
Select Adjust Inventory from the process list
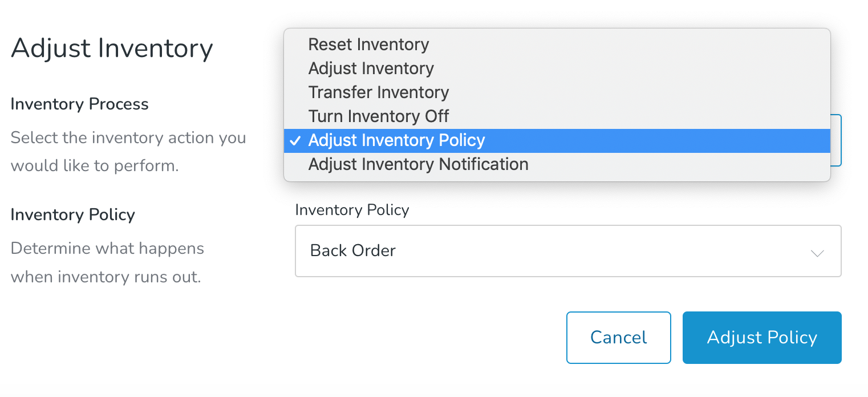point(371,68)
